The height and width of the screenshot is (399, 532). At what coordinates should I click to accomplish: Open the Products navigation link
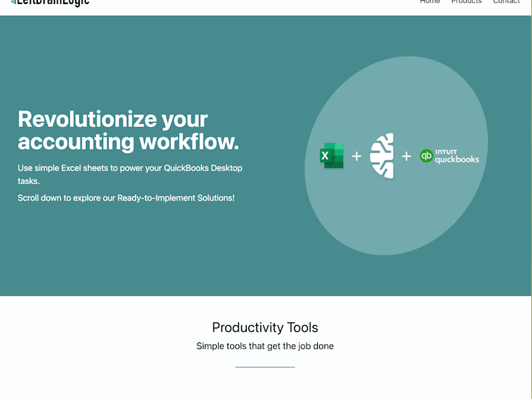(x=467, y=2)
